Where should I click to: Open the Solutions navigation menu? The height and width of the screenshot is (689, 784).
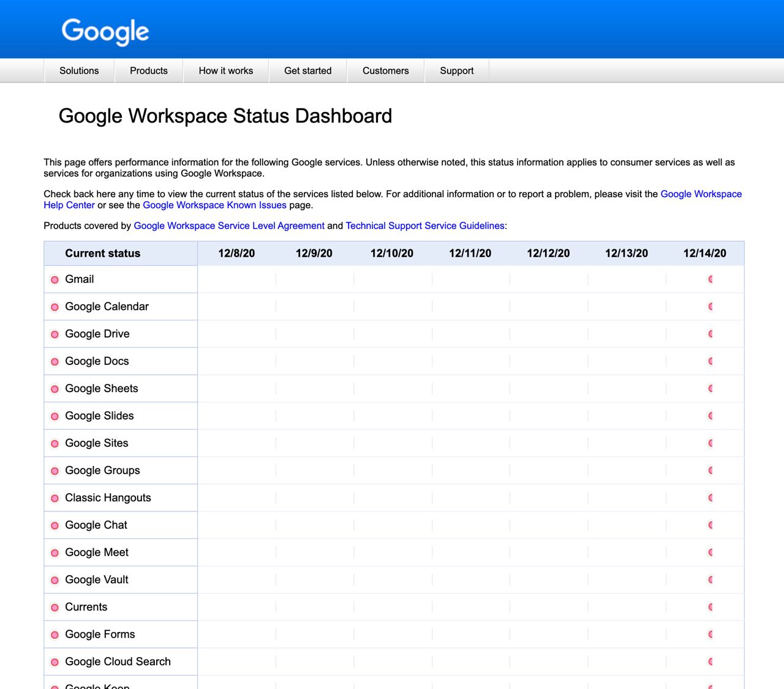[79, 70]
